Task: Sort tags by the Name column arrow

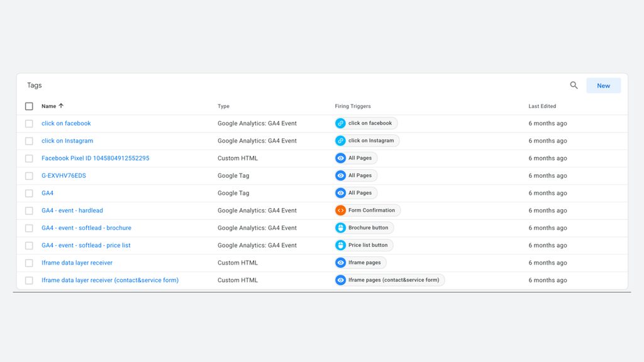Action: click(61, 106)
